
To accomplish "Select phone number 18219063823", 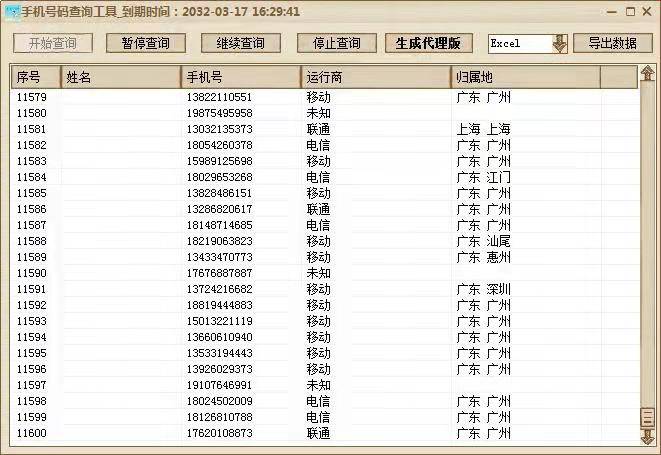I will 219,242.
